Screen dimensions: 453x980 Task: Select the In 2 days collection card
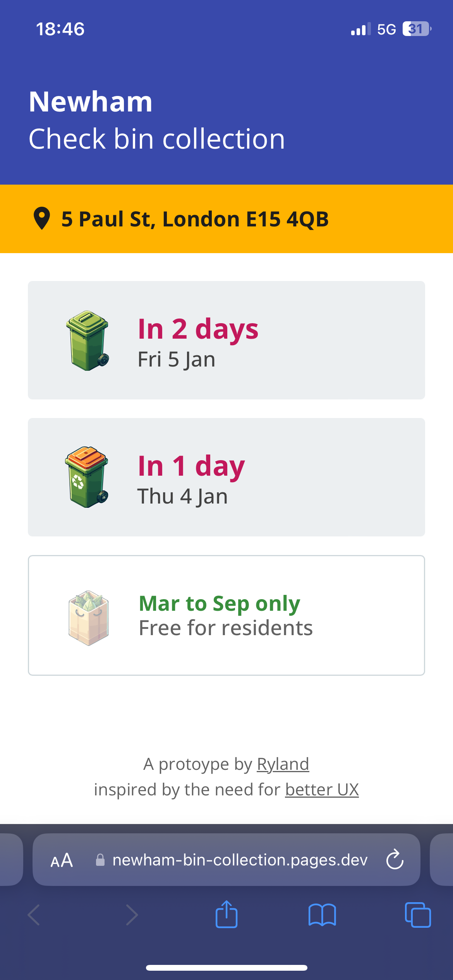(x=226, y=340)
